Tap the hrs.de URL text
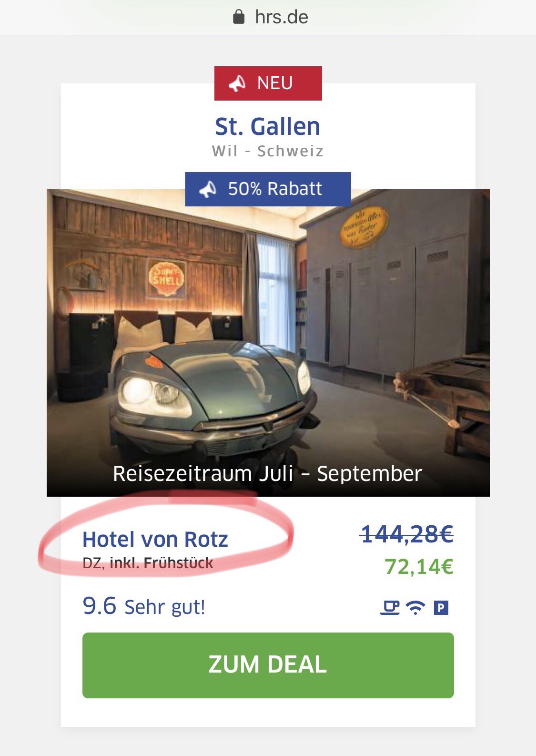Image resolution: width=536 pixels, height=756 pixels. (x=282, y=17)
